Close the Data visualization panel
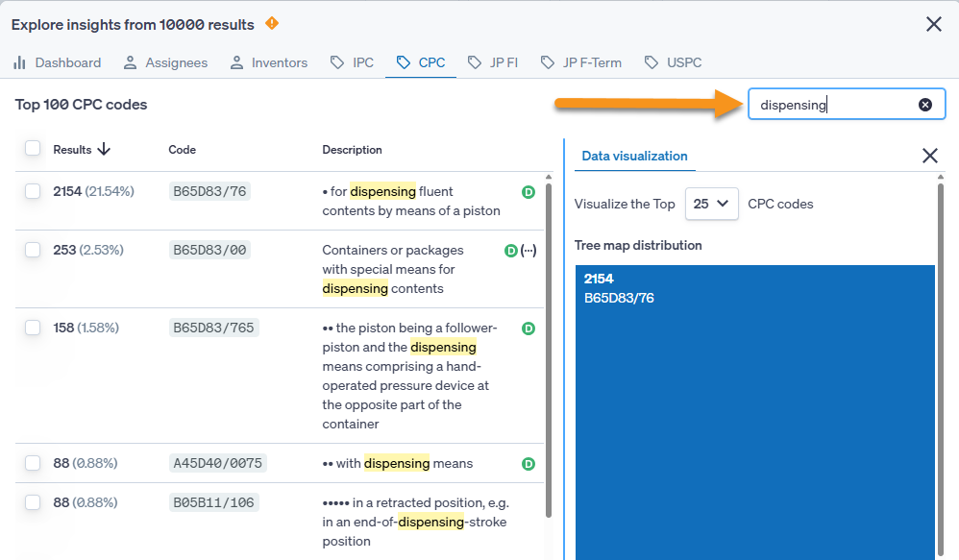The height and width of the screenshot is (560, 959). (929, 156)
